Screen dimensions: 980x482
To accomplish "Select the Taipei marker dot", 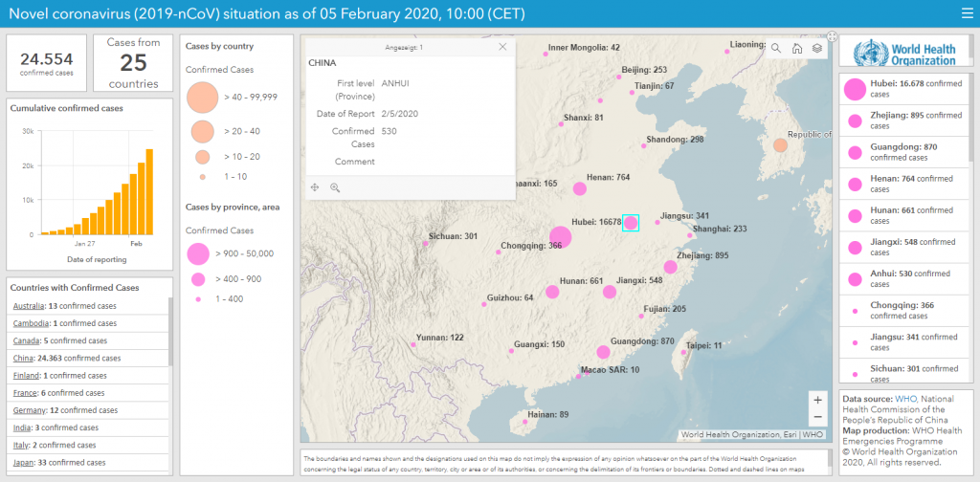I will click(683, 353).
